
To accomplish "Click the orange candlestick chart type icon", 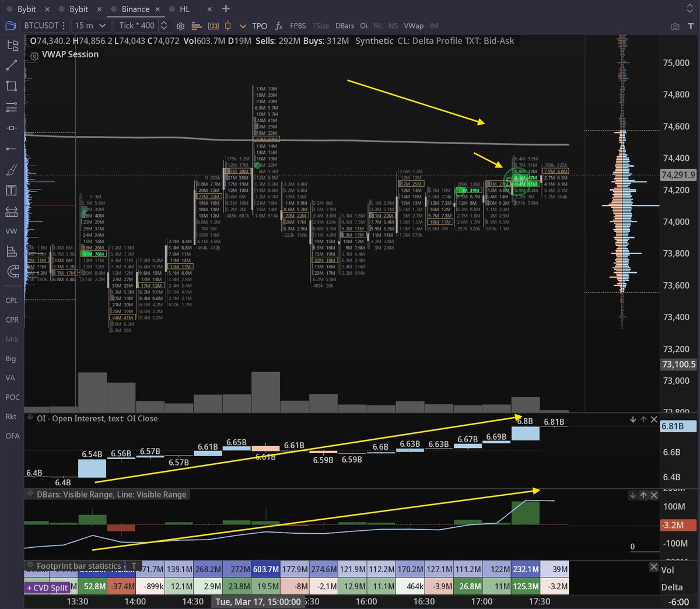I will tap(228, 26).
